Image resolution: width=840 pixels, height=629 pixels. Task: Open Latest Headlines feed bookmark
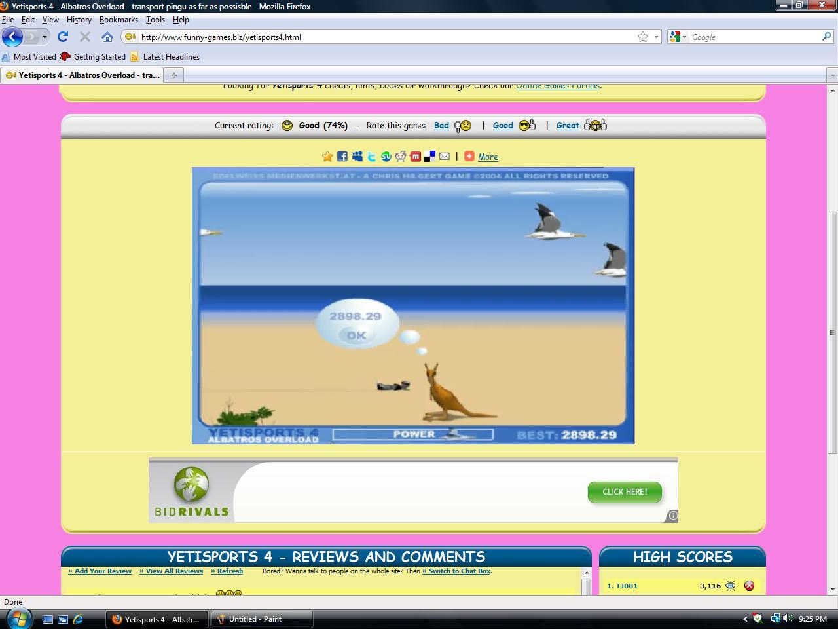tap(165, 56)
